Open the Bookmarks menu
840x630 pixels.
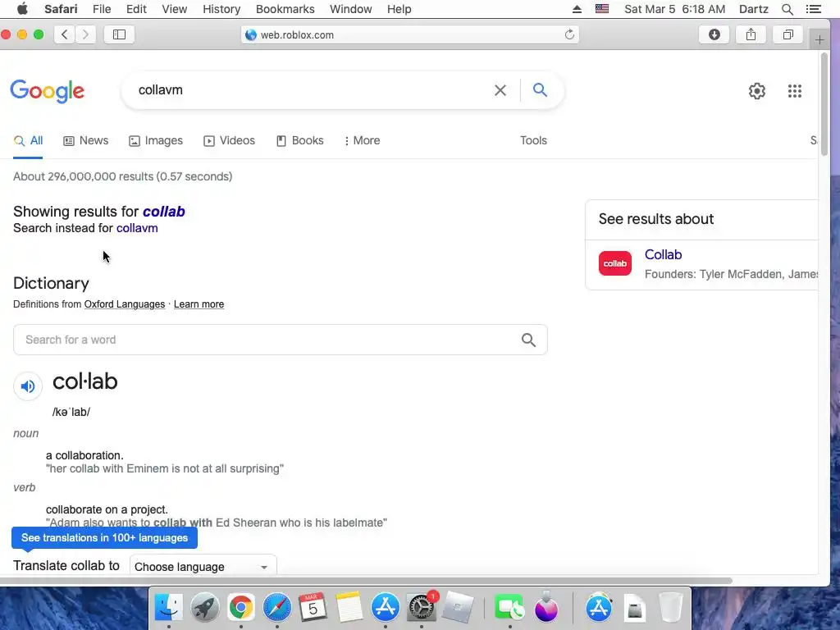click(x=285, y=9)
